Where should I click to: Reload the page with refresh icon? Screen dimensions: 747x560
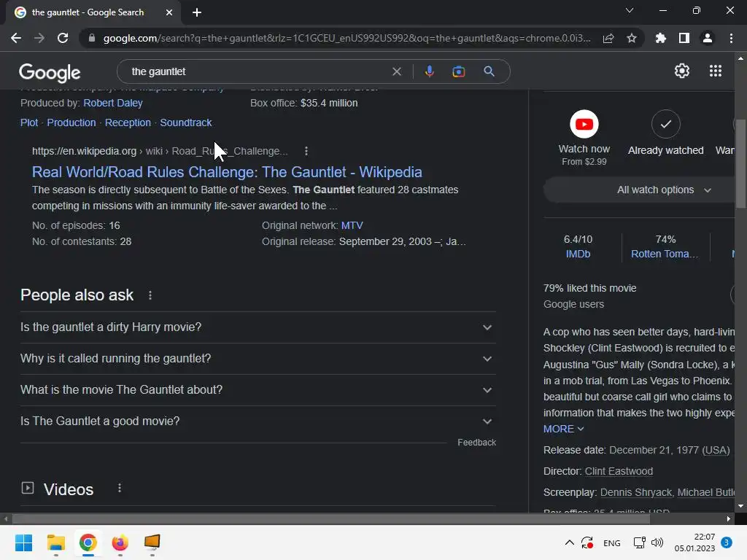(x=63, y=38)
